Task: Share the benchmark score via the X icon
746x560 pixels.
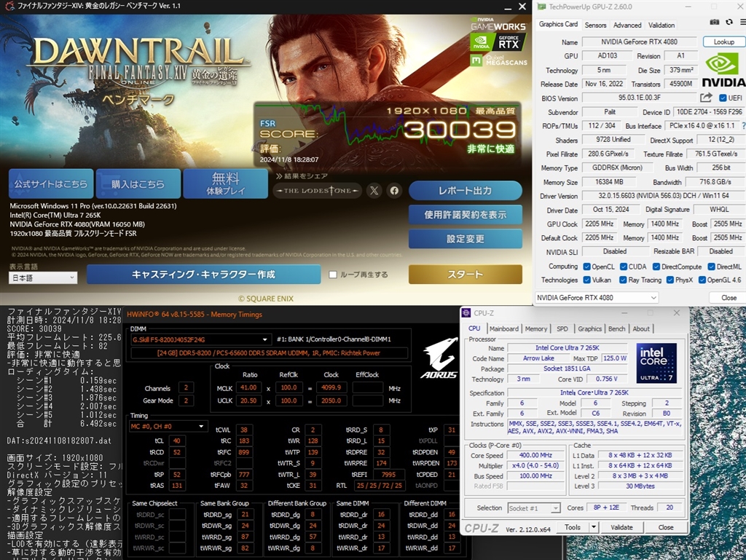Action: click(374, 191)
